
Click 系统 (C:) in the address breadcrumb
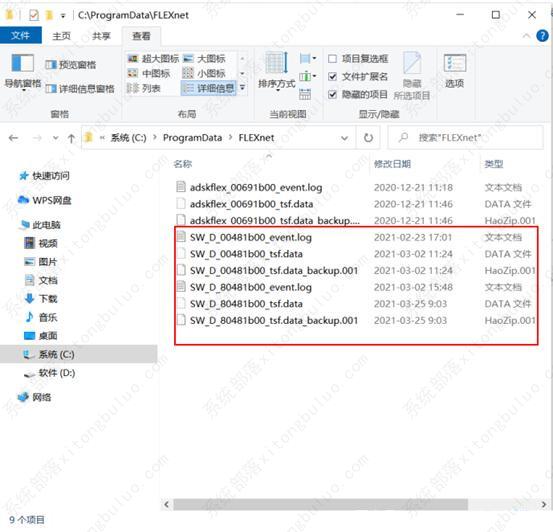pos(128,138)
